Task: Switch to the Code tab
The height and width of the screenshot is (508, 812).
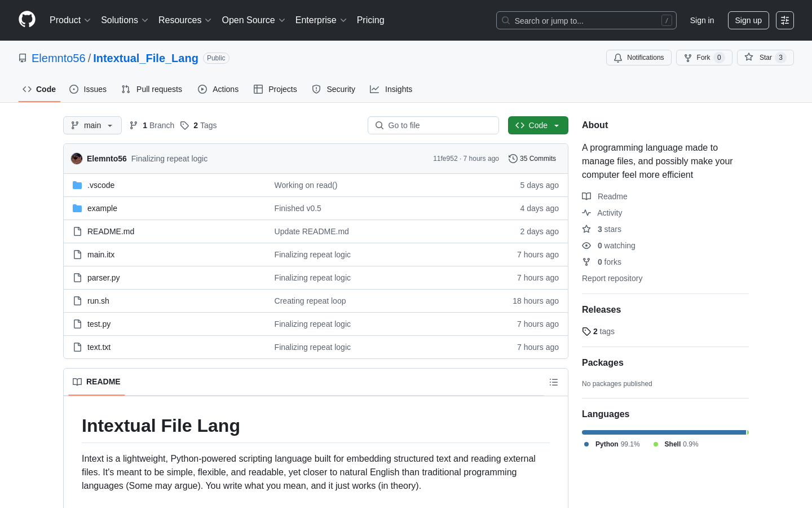Action: click(39, 89)
